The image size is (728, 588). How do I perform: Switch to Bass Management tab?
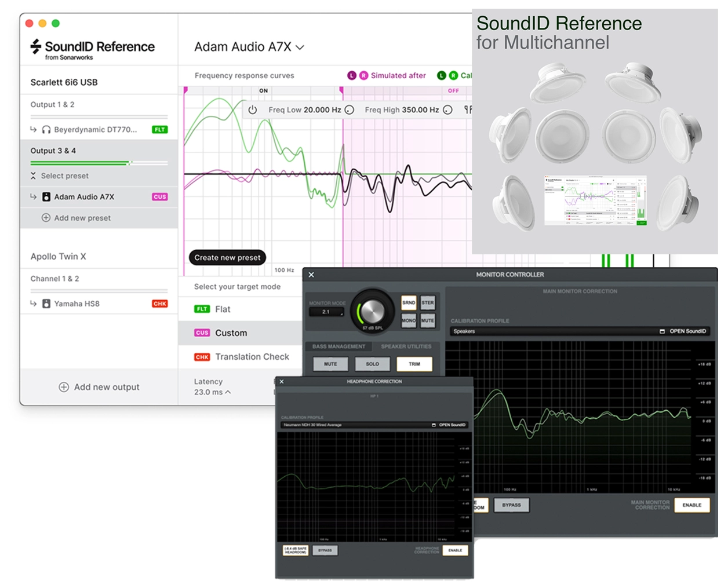pyautogui.click(x=338, y=346)
